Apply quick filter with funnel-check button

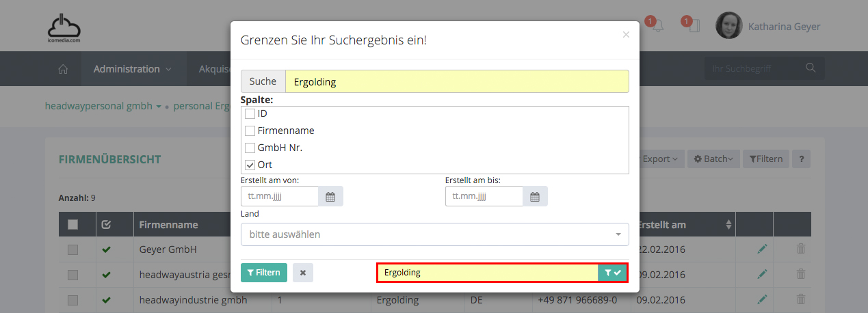tap(613, 273)
